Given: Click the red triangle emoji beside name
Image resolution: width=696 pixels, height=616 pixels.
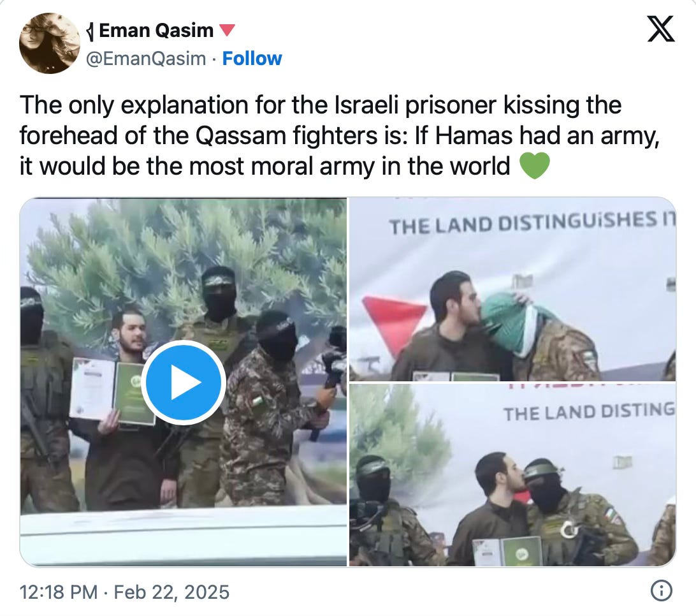Looking at the screenshot, I should click(227, 31).
